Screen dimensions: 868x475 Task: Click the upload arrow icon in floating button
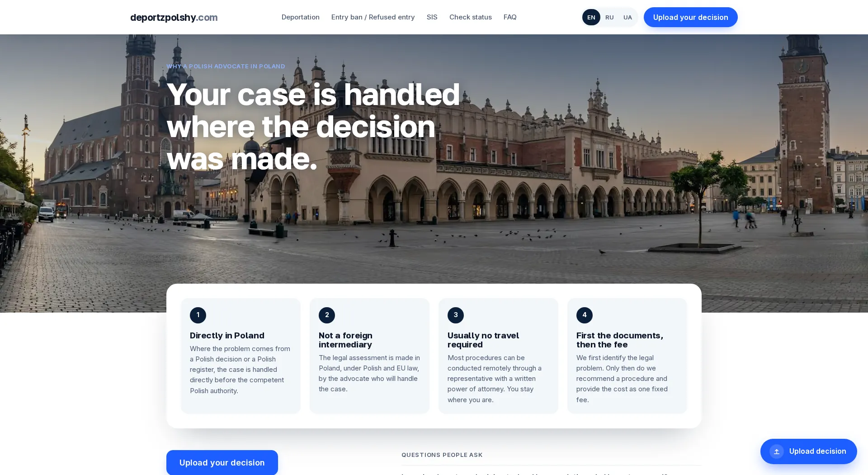click(777, 451)
